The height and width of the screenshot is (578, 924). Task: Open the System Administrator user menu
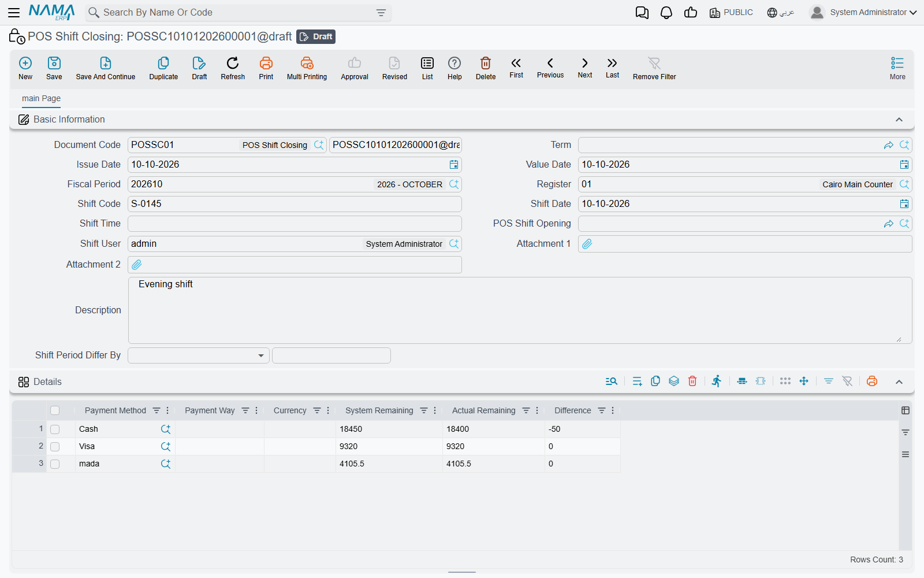pyautogui.click(x=863, y=12)
